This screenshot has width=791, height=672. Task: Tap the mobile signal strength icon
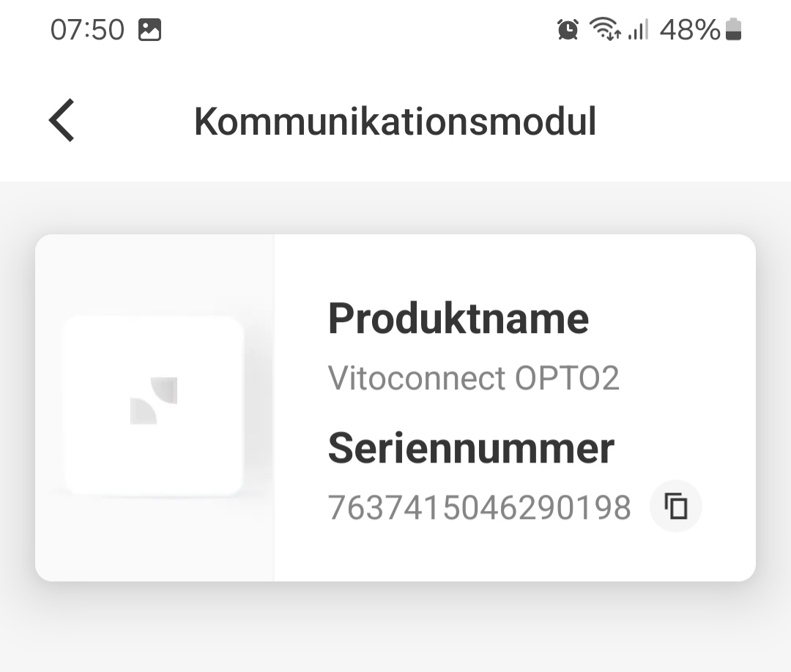[x=638, y=29]
